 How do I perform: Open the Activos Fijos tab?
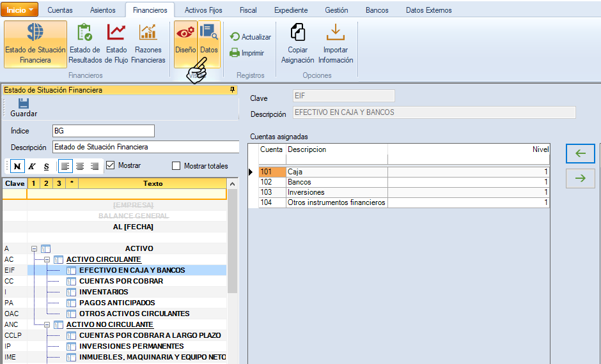pos(204,10)
